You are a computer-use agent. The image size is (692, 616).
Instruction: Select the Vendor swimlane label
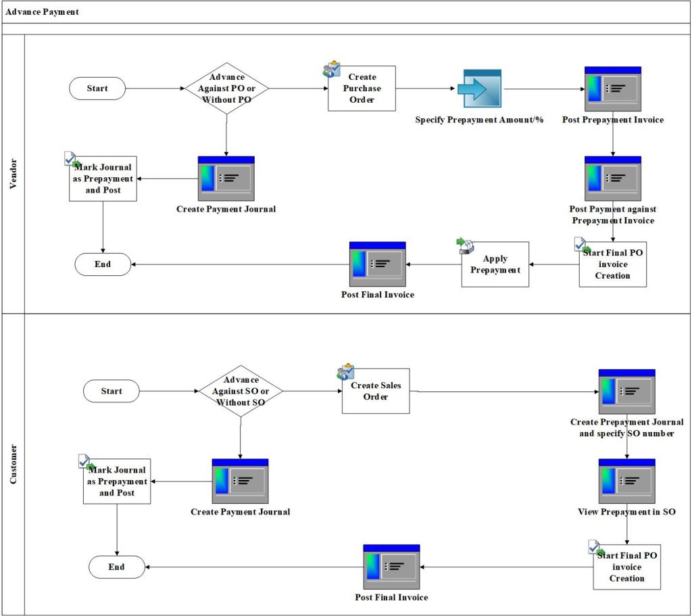point(14,174)
